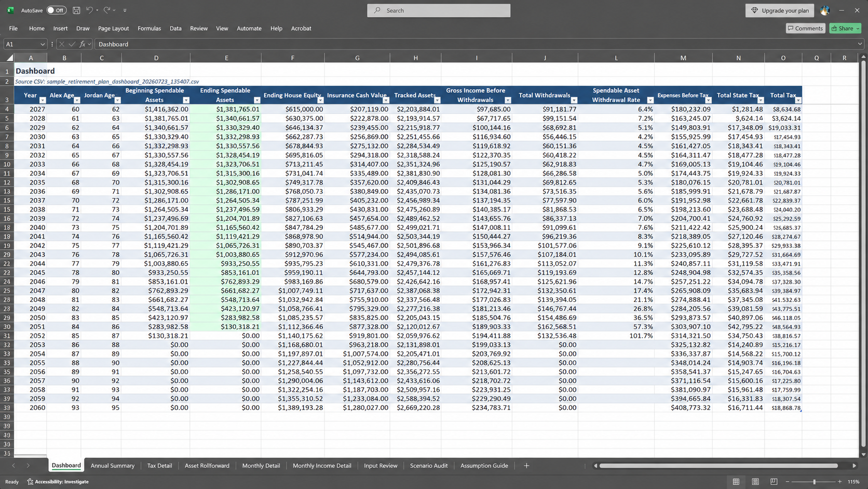The height and width of the screenshot is (489, 868).
Task: Open the Year column filter dropdown
Action: (x=43, y=100)
